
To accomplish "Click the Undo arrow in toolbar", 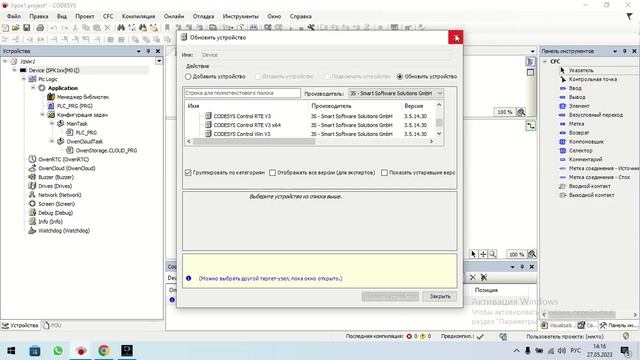I will [53, 28].
